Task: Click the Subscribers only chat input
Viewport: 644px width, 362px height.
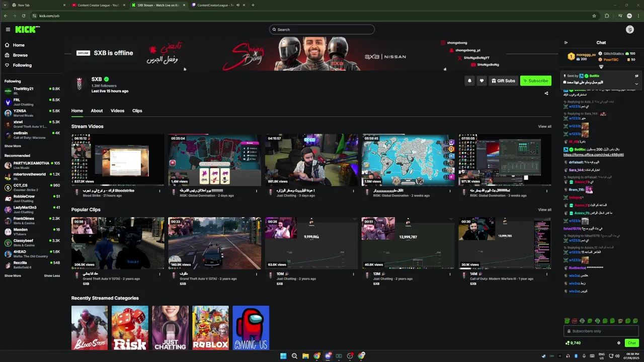Action: click(x=601, y=331)
